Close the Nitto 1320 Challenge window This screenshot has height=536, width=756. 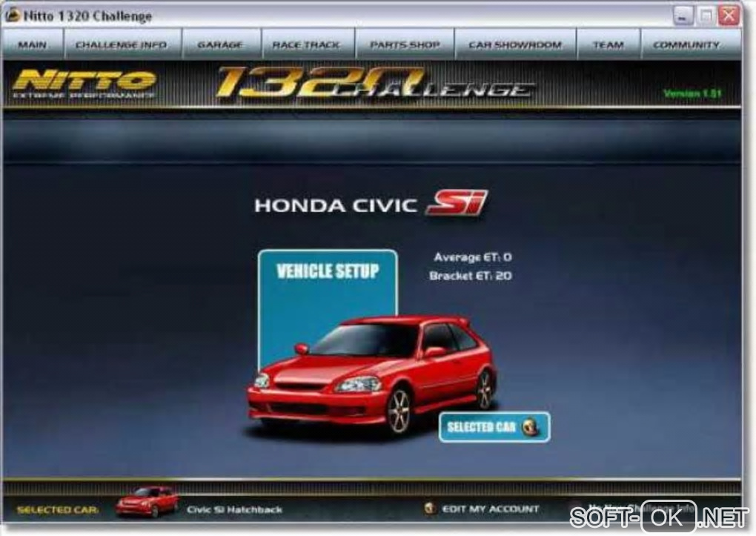[729, 16]
